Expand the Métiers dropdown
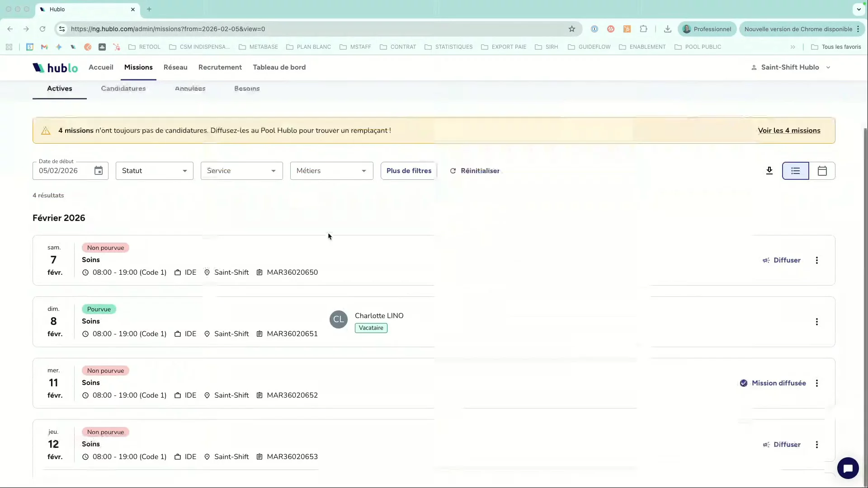 click(x=331, y=171)
